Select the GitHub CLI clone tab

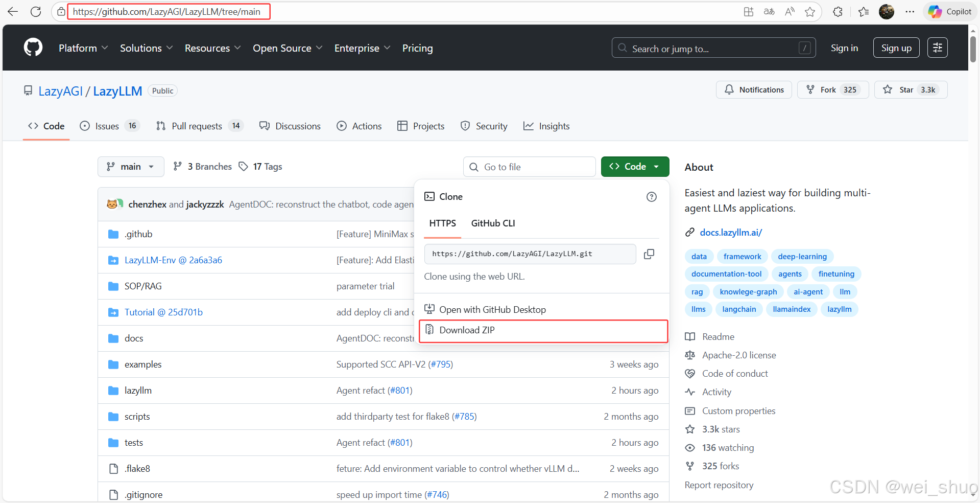493,223
